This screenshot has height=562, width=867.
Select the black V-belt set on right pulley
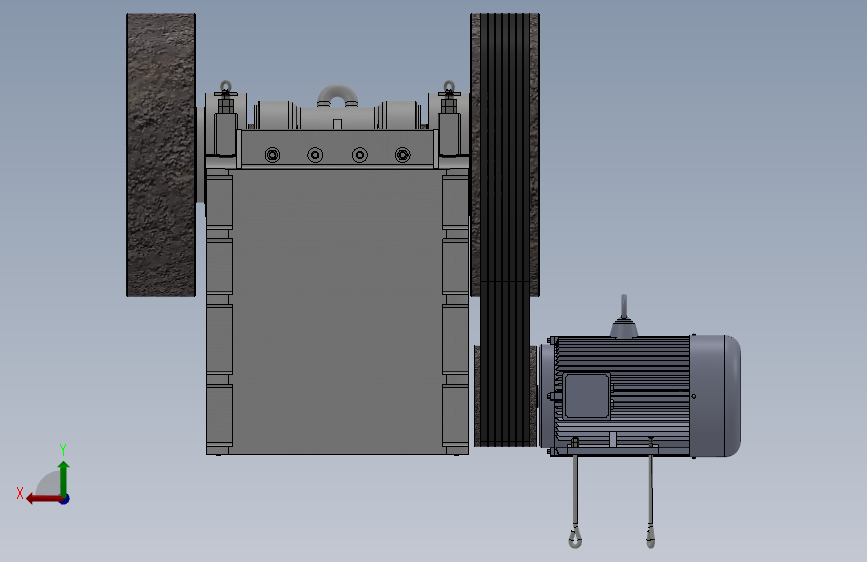(x=505, y=230)
